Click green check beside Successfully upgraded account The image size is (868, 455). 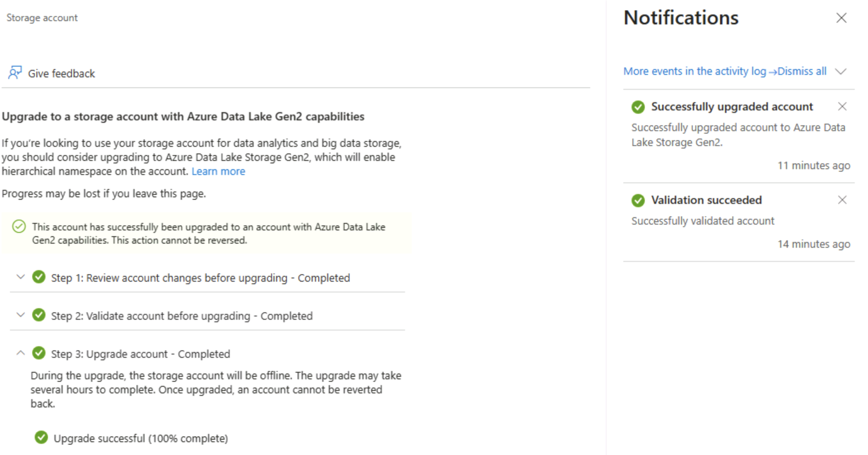tap(638, 107)
